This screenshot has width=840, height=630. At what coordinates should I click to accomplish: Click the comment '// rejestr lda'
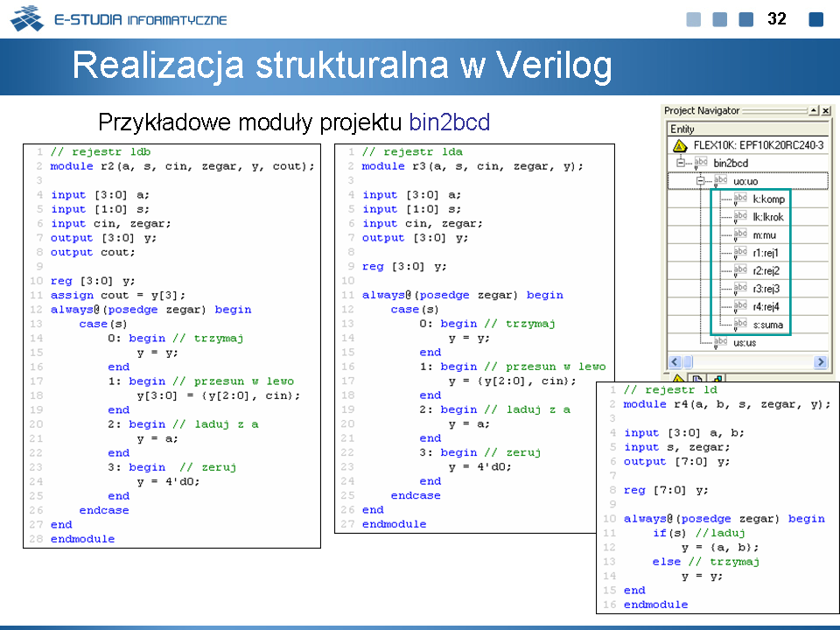pos(412,151)
